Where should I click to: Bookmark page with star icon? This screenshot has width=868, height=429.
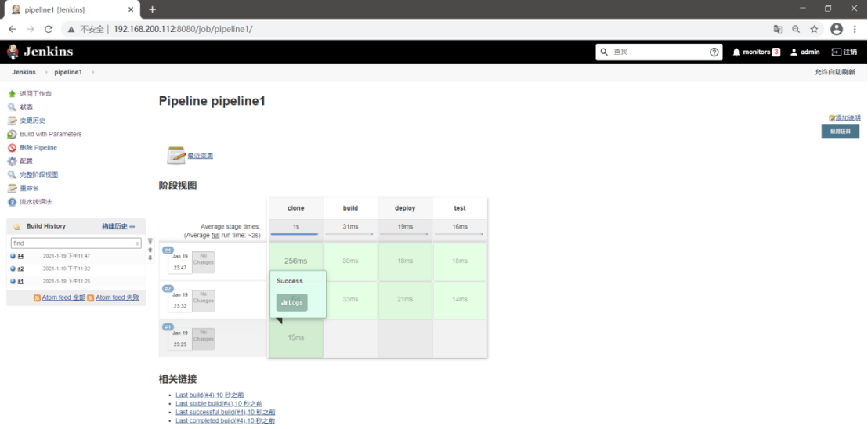point(814,29)
